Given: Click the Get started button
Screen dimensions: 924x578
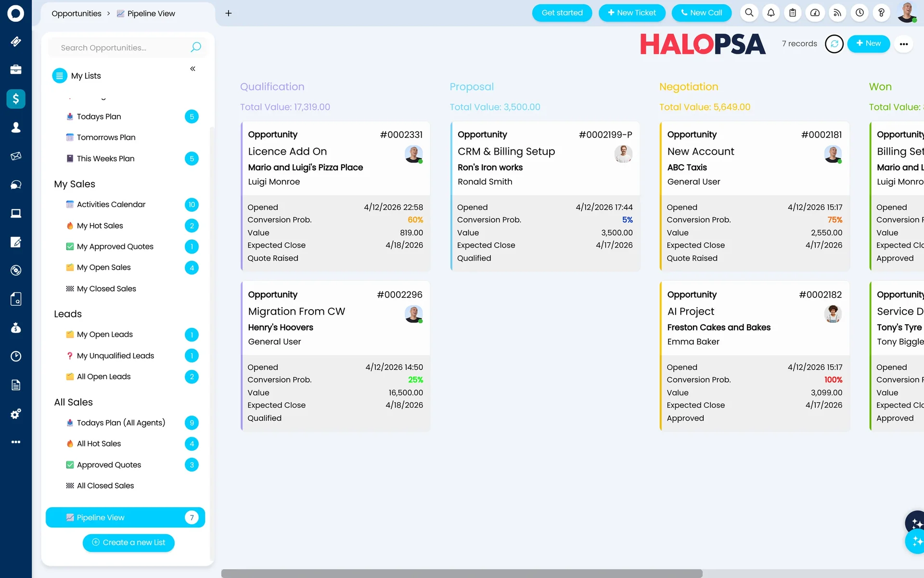Looking at the screenshot, I should tap(562, 13).
